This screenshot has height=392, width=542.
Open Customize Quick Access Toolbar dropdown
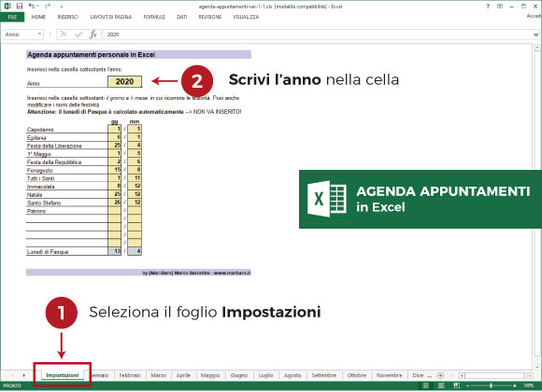(62, 7)
